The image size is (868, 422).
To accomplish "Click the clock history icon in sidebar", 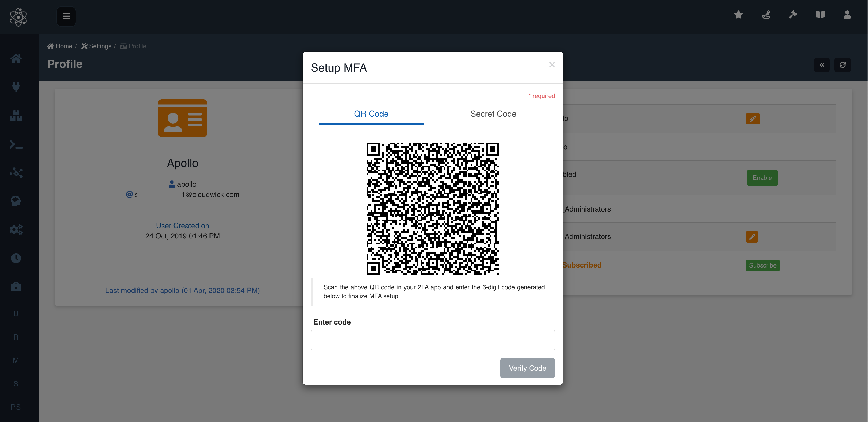I will 16,258.
